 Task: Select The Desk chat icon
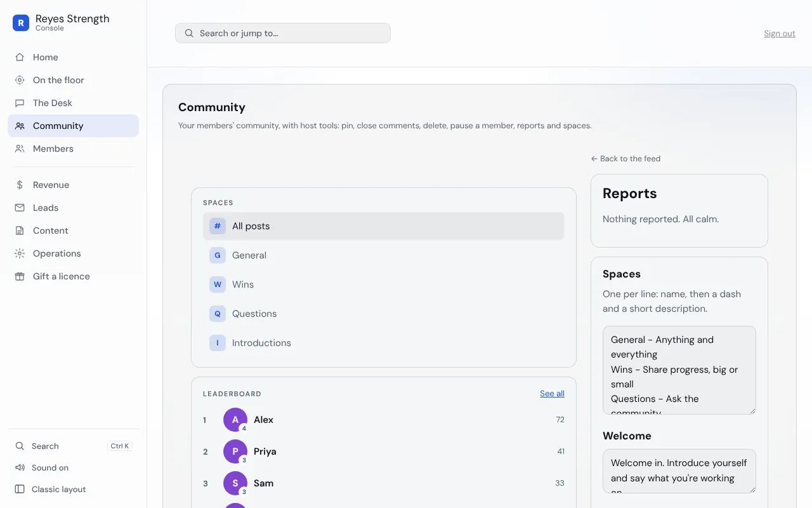coord(20,103)
